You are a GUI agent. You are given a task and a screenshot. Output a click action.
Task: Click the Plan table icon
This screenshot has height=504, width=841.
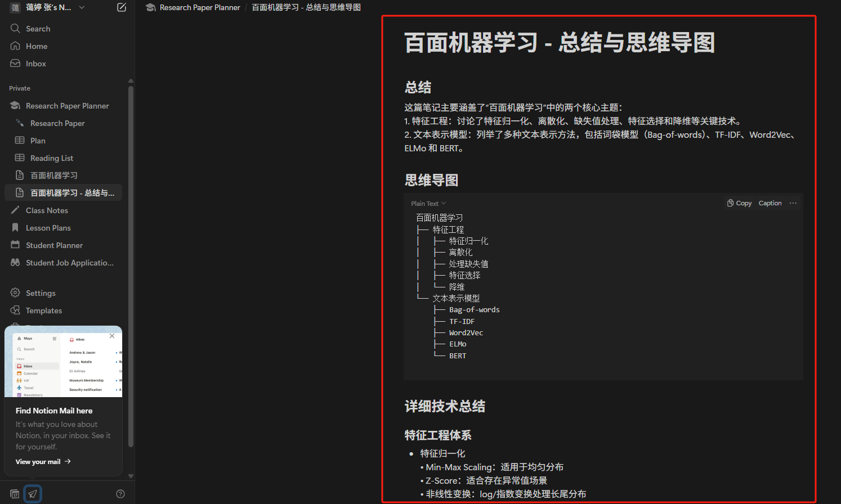click(x=20, y=140)
